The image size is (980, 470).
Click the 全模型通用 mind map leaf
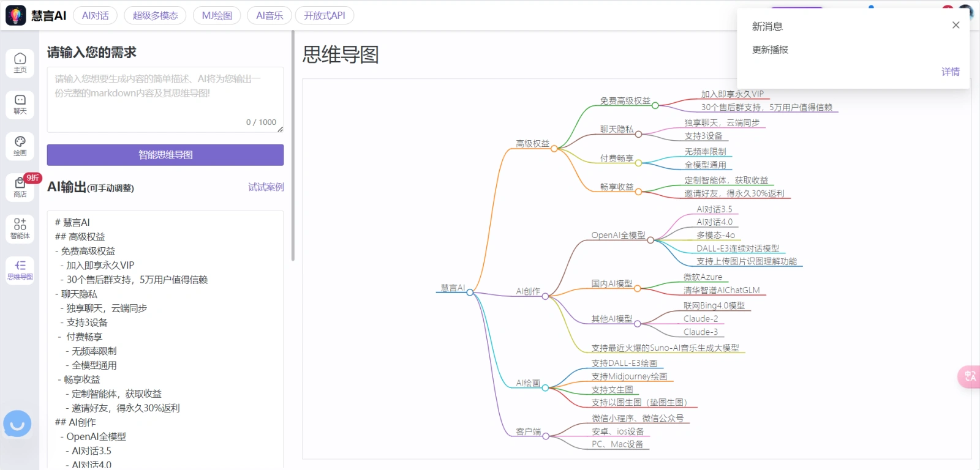pos(705,165)
